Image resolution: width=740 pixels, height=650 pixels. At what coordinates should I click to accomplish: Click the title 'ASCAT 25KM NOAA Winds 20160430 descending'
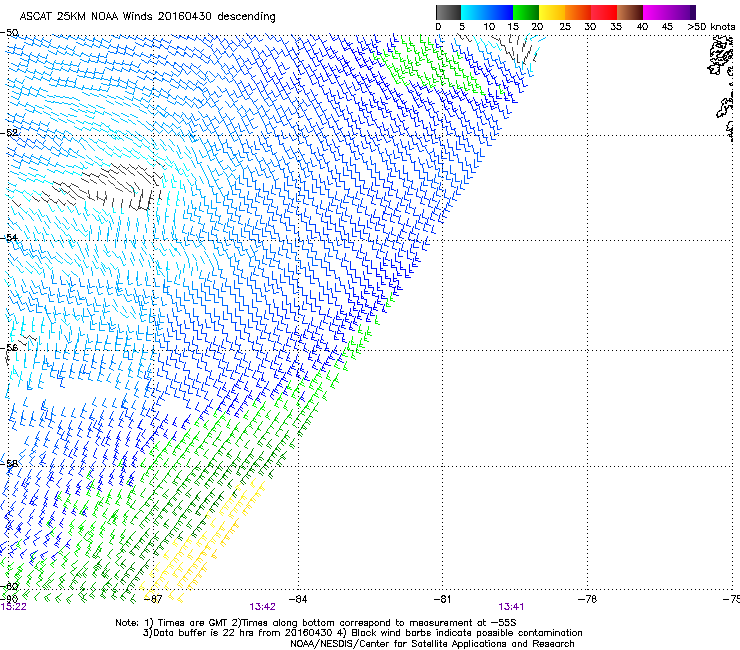[x=147, y=17]
